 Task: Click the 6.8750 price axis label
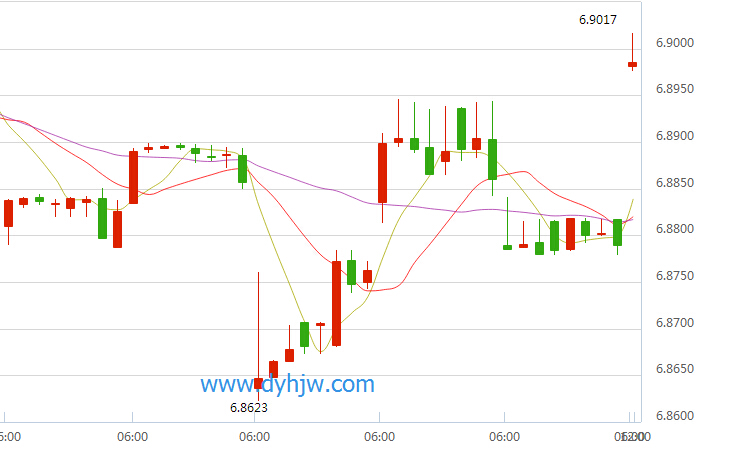point(675,275)
